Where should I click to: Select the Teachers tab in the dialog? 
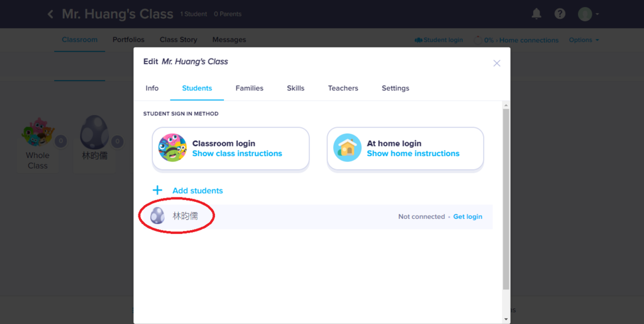(x=343, y=88)
